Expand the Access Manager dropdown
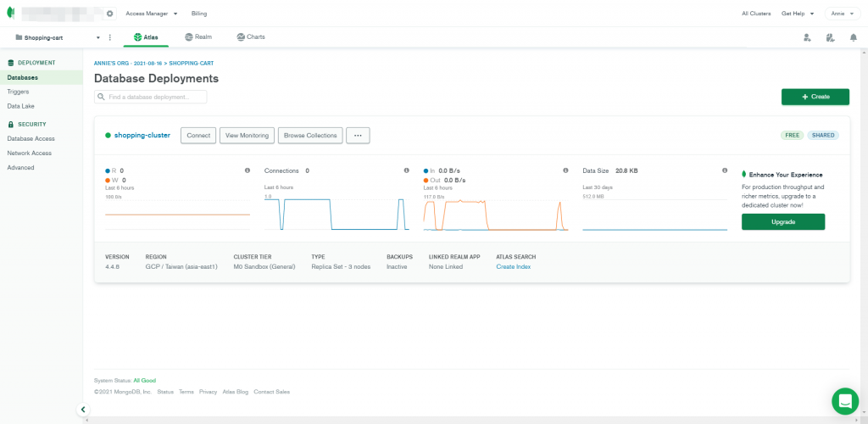Image resolution: width=868 pixels, height=424 pixels. click(x=152, y=14)
